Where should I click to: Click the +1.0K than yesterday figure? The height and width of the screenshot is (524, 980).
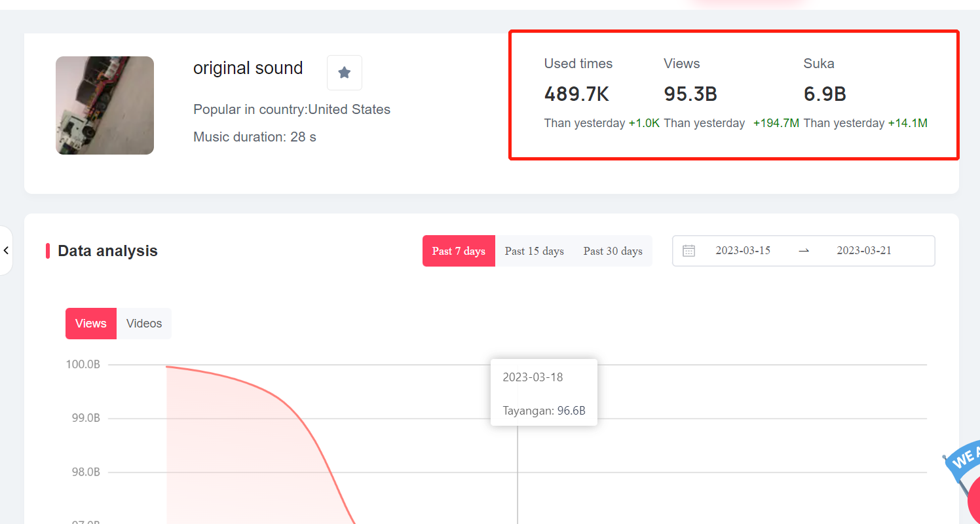click(645, 123)
